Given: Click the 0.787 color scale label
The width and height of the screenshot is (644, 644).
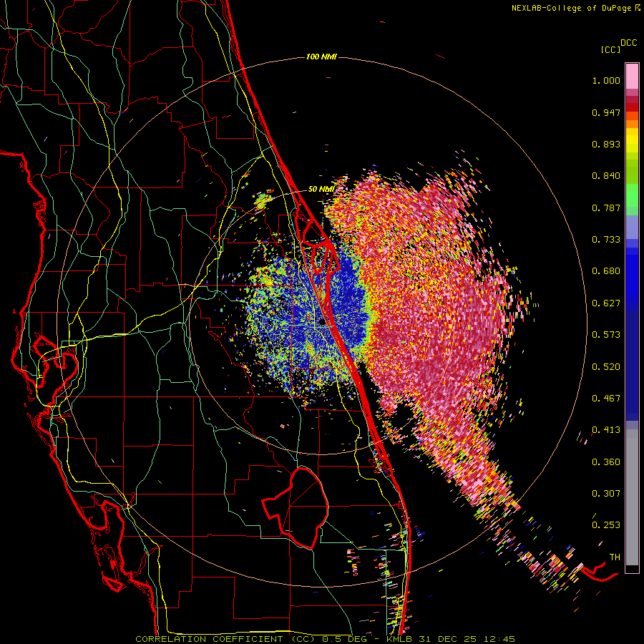Looking at the screenshot, I should point(606,208).
